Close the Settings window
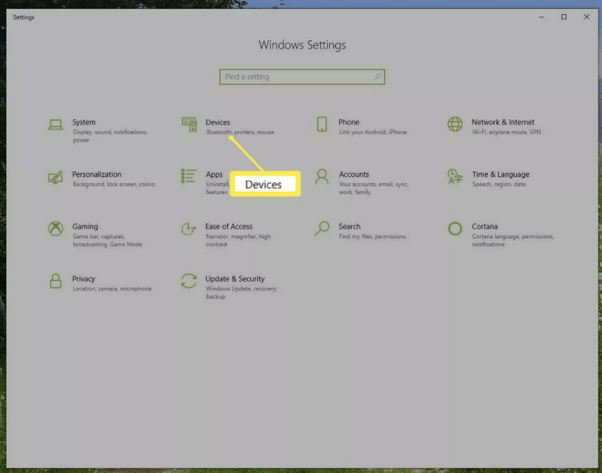This screenshot has height=473, width=602. click(586, 17)
